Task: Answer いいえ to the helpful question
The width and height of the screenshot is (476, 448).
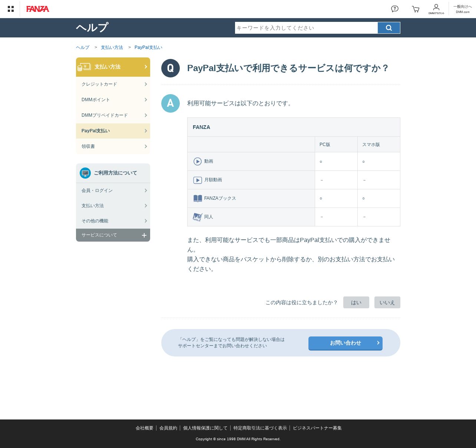Action: (387, 302)
